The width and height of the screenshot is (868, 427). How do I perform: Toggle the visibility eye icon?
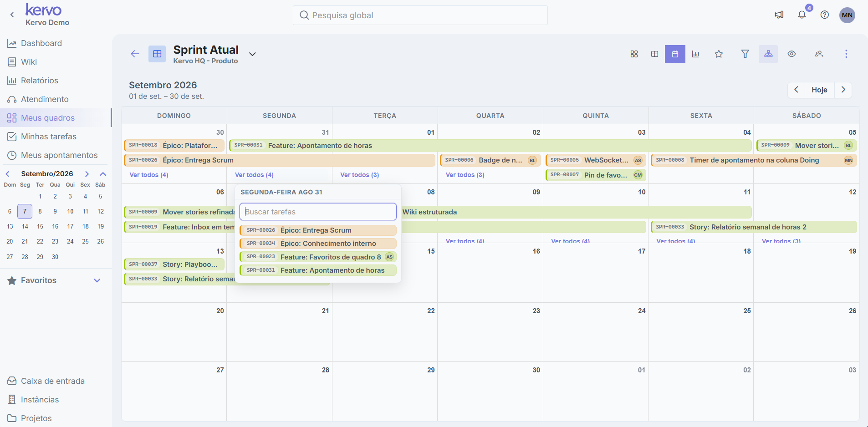pos(792,54)
